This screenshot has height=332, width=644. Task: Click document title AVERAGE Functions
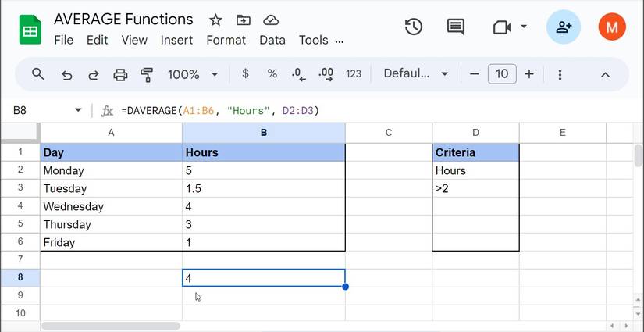point(123,19)
